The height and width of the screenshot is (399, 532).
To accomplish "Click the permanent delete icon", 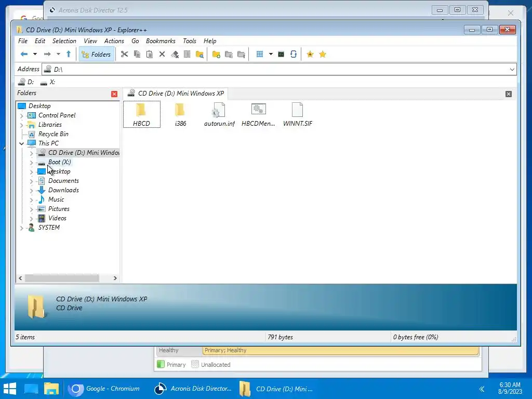I will (x=175, y=54).
